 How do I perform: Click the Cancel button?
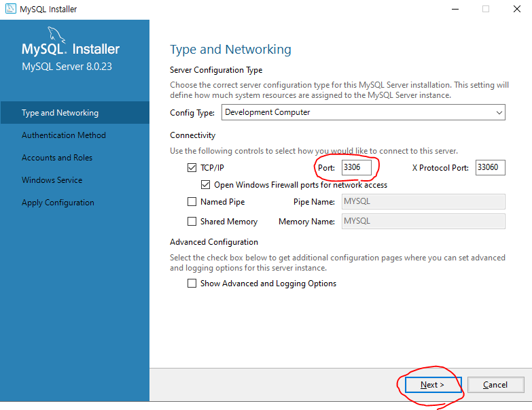pyautogui.click(x=496, y=385)
